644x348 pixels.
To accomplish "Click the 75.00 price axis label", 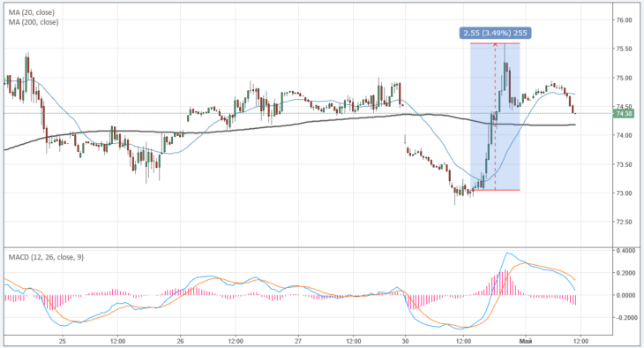I will (624, 78).
